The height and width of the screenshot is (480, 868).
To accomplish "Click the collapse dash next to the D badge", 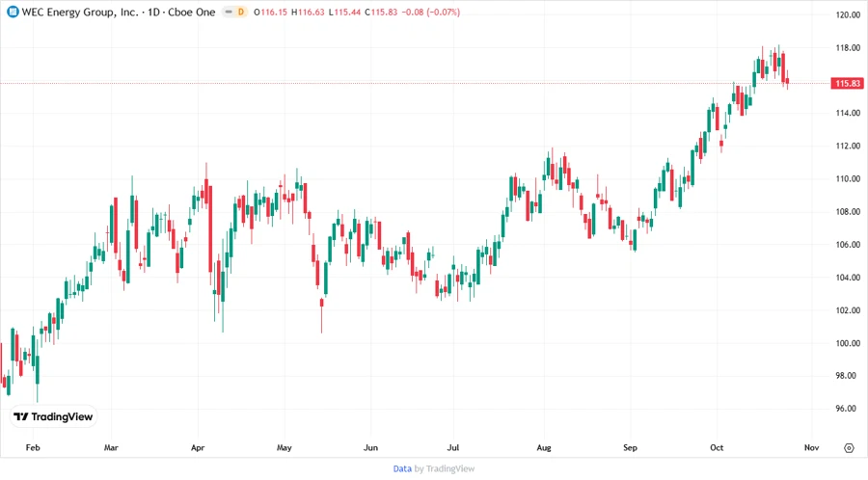I will [x=228, y=12].
